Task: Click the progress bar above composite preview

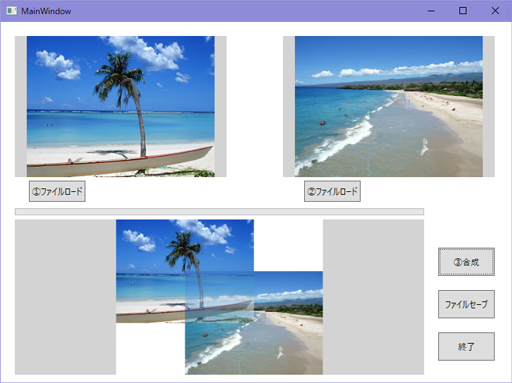Action: click(x=219, y=212)
